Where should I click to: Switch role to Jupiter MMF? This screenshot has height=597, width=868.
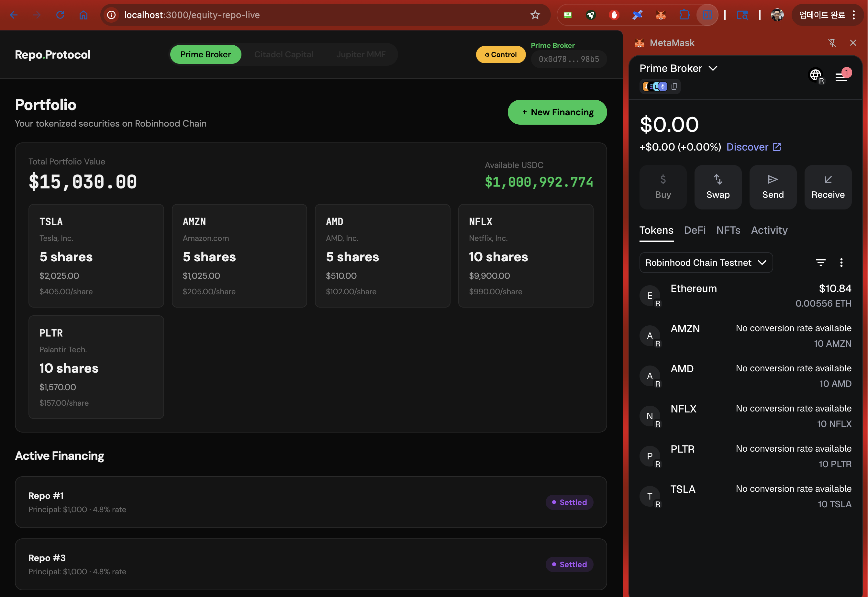[x=361, y=55]
